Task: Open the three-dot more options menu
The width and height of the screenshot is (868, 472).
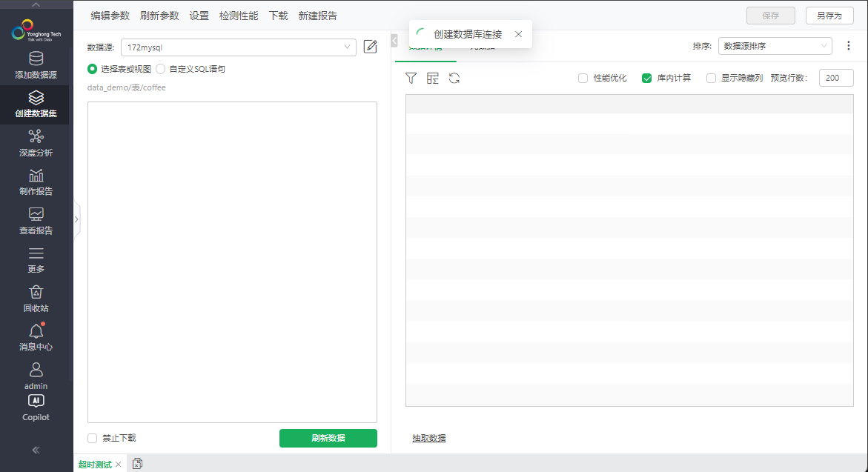Action: [849, 46]
